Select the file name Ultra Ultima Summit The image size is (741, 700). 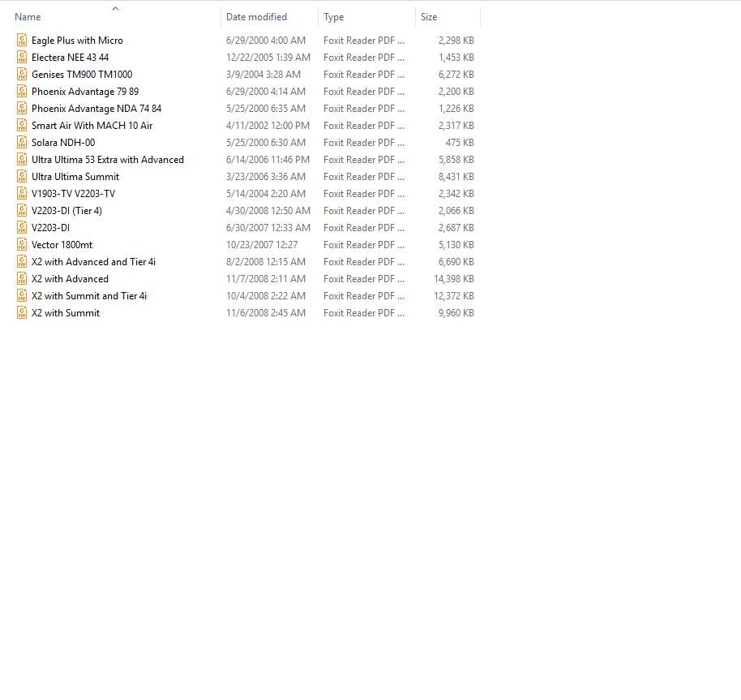click(75, 176)
